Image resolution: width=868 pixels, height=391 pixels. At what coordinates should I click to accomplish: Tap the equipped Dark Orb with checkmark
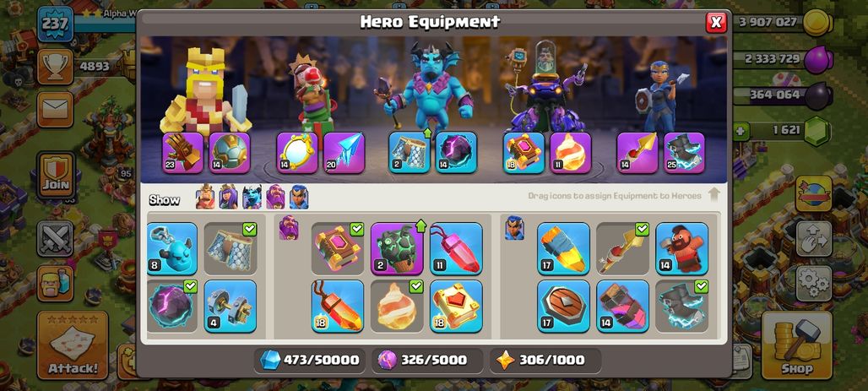[x=172, y=307]
